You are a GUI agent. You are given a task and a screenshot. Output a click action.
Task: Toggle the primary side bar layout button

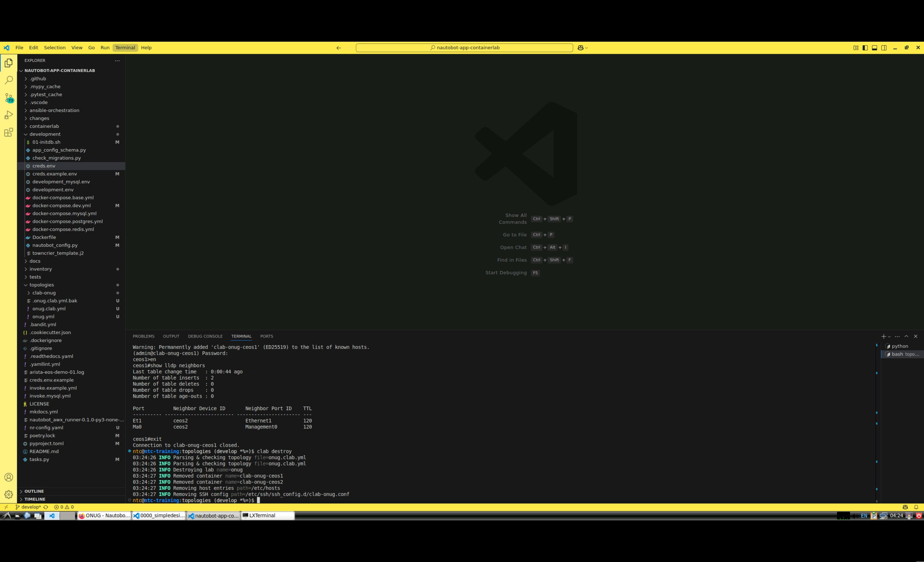(865, 48)
